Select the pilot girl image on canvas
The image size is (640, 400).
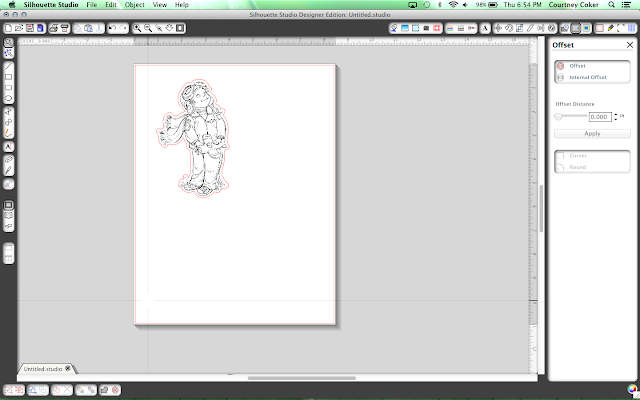pyautogui.click(x=193, y=138)
